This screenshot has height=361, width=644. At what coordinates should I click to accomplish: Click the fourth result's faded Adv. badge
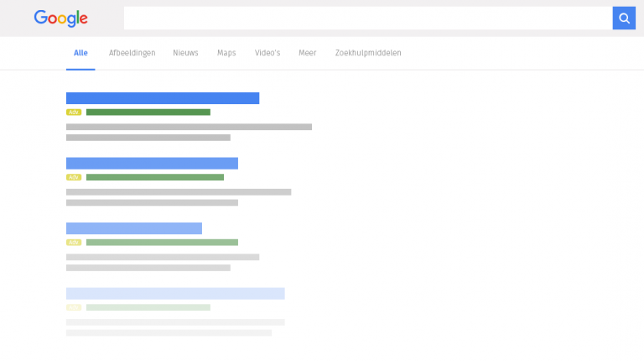click(x=74, y=307)
